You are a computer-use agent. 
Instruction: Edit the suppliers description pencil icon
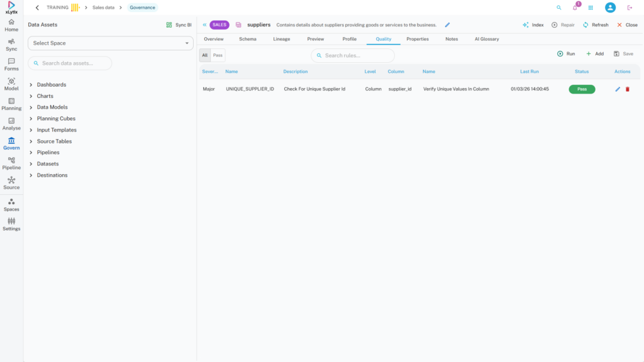click(x=447, y=25)
